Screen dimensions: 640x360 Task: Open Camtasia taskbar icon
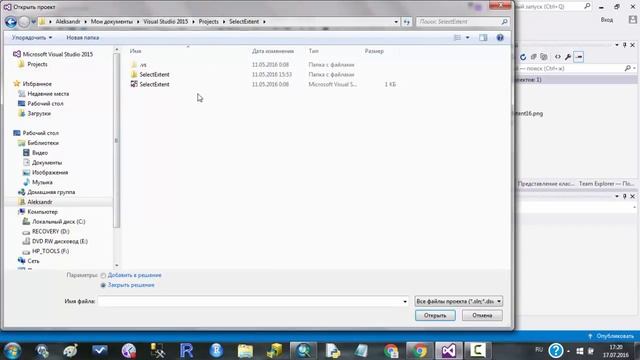click(x=477, y=351)
